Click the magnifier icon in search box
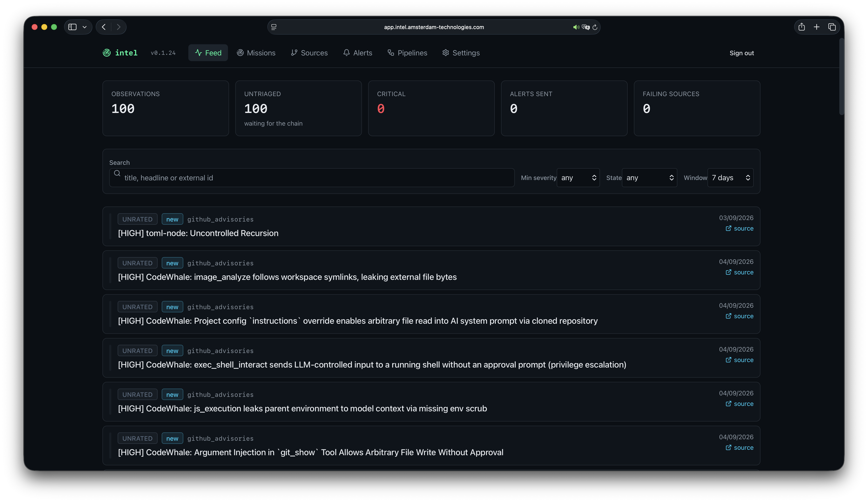Screen dimensions: 868x502 click(117, 173)
